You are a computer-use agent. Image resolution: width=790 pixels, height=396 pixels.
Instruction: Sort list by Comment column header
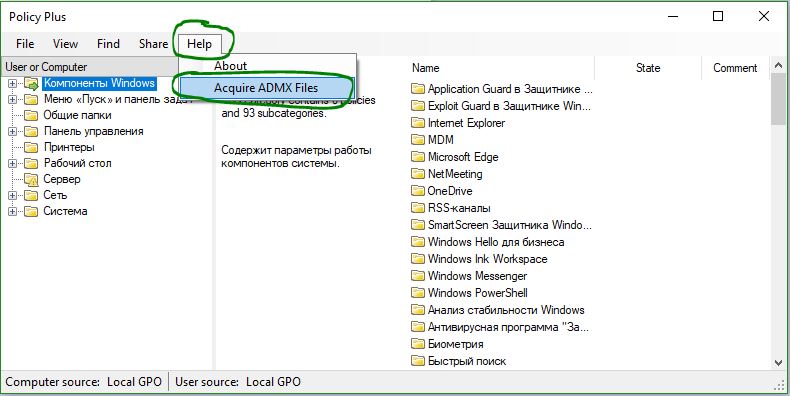click(735, 68)
